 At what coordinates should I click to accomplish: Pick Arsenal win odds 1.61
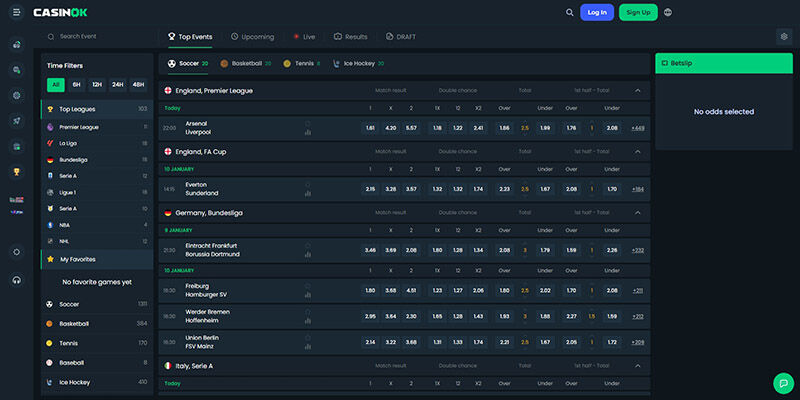[x=370, y=128]
